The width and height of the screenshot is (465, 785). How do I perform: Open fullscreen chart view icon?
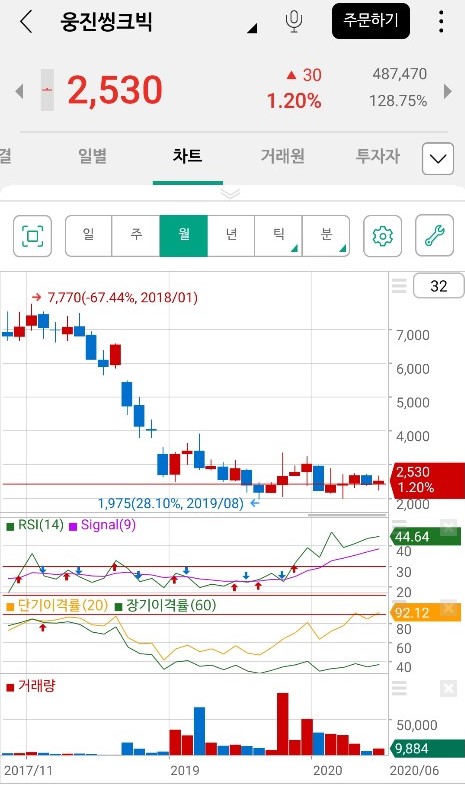33,236
